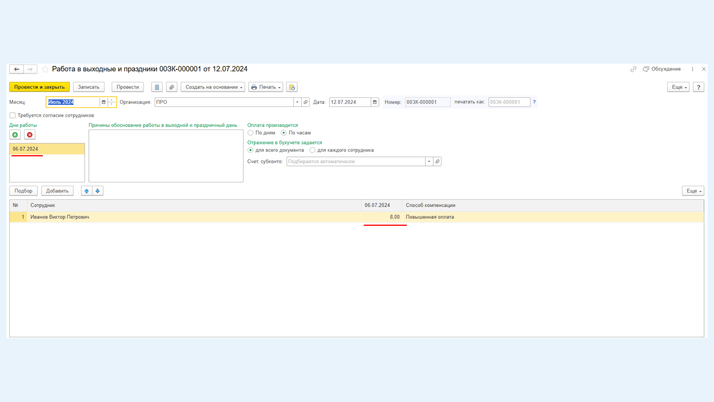Click the back navigation arrow

[x=17, y=69]
